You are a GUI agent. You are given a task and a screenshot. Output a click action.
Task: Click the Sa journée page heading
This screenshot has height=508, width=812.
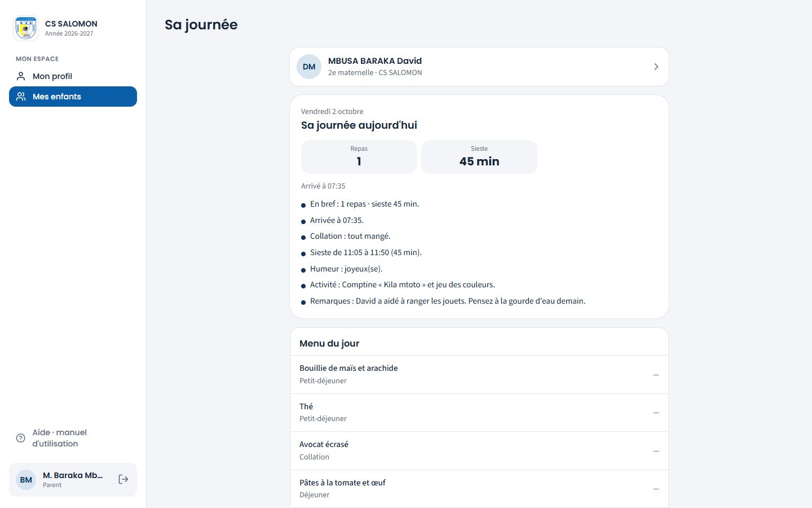(x=201, y=25)
